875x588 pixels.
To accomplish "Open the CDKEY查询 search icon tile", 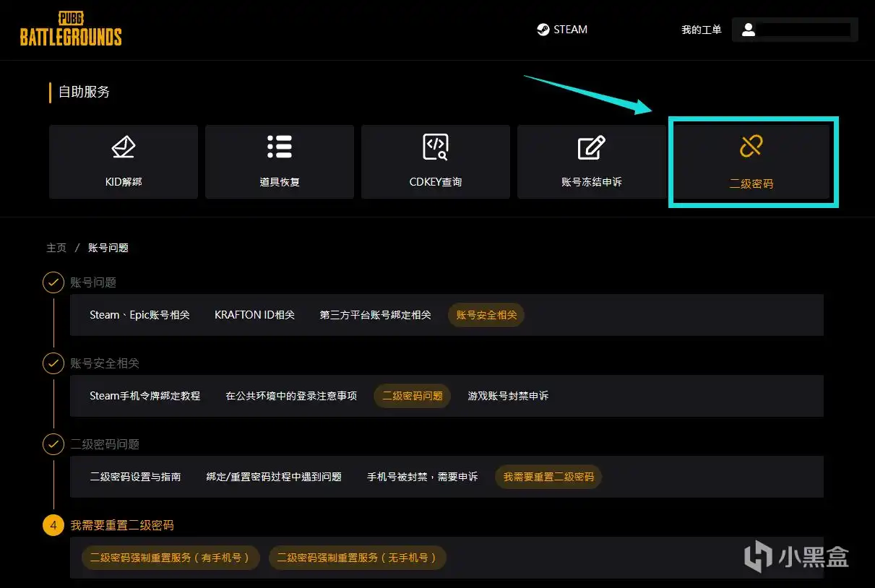I will tap(436, 162).
